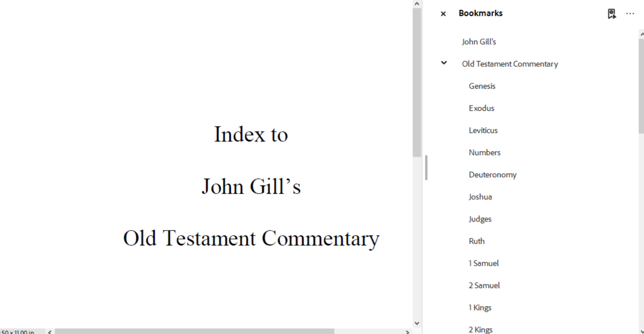Screen dimensions: 644x334
Task: Open the John Gill's bookmark
Action: 479,41
